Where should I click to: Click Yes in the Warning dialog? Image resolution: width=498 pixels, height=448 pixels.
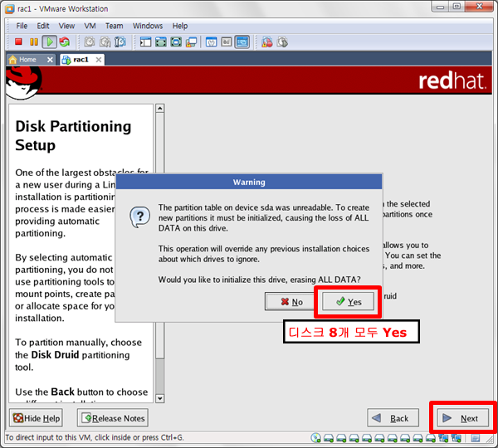348,301
